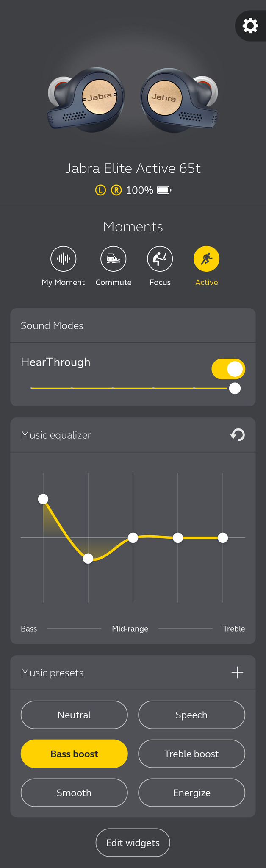Switch to the Commute moment

(x=114, y=259)
